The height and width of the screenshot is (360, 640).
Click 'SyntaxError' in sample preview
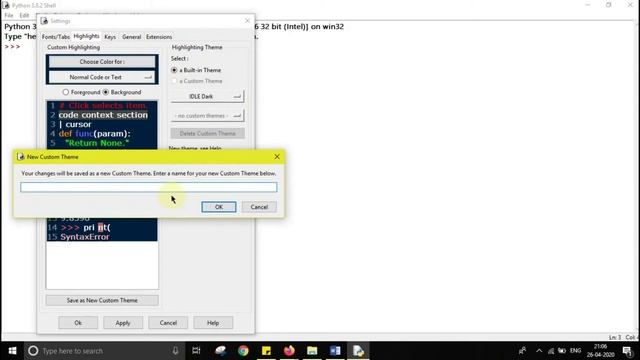pyautogui.click(x=85, y=237)
